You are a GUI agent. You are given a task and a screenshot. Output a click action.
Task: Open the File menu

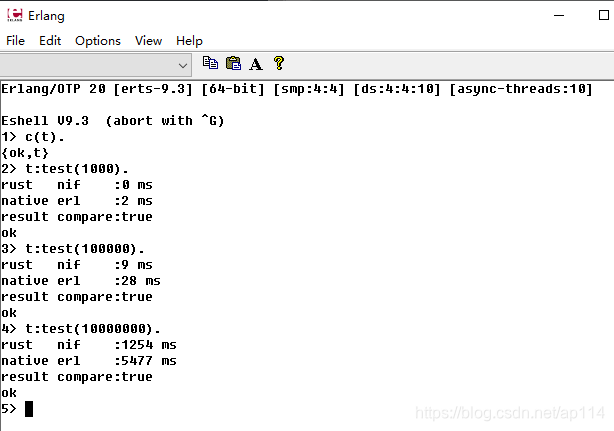pyautogui.click(x=15, y=41)
